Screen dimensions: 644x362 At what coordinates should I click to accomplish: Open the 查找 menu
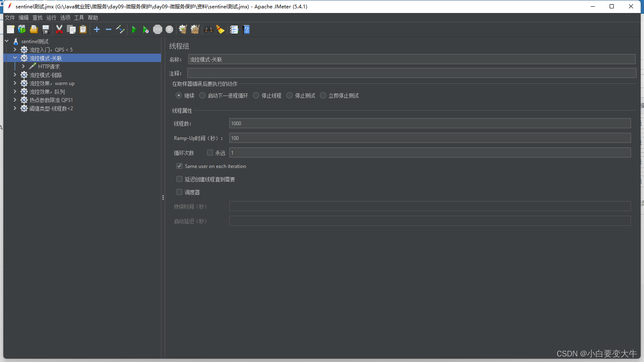[x=38, y=18]
